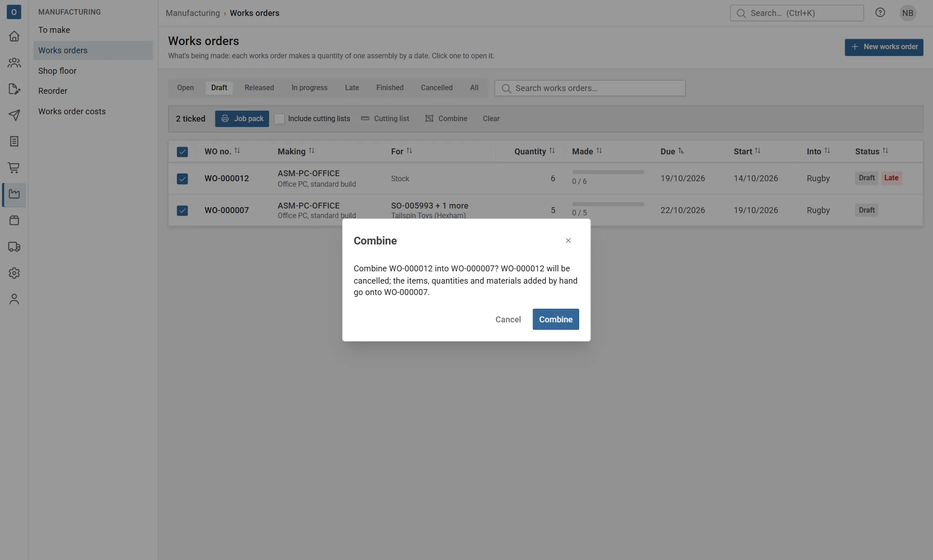Click the Job pack button

(242, 119)
